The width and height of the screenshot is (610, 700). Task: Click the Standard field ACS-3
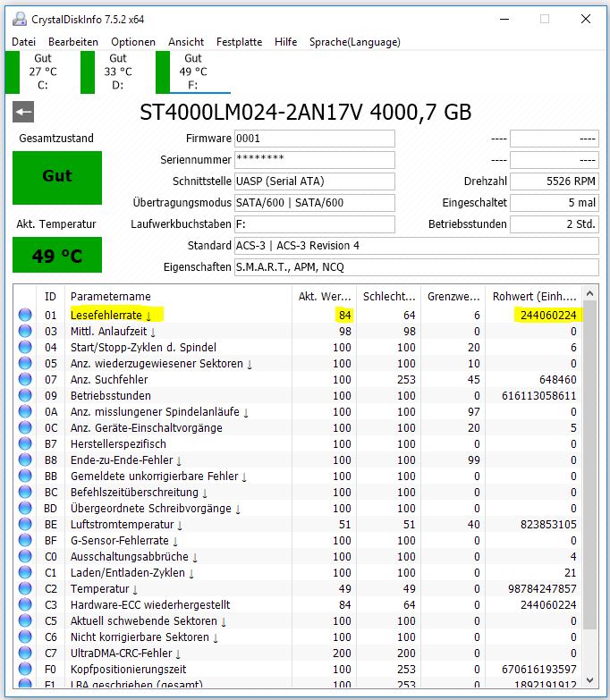point(417,246)
